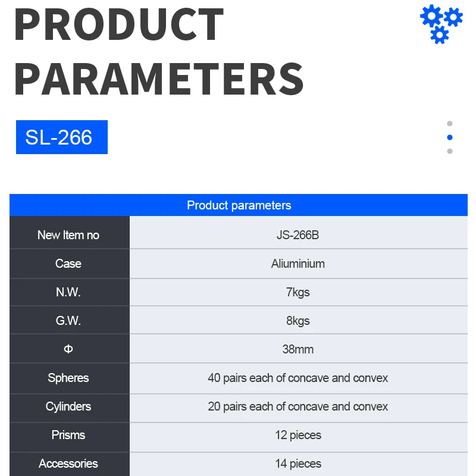476x476 pixels.
Task: Click the blue Product parameters table header
Action: pyautogui.click(x=239, y=205)
